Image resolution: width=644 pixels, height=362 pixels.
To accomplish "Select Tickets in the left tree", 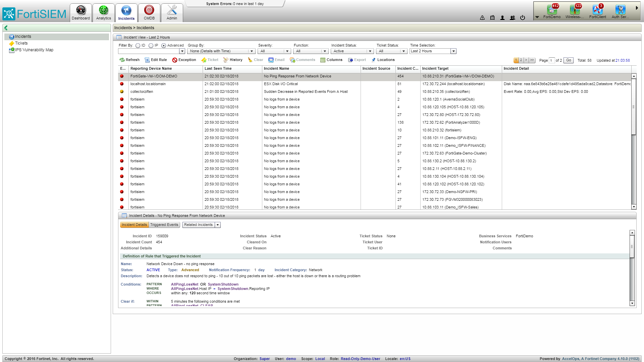I will (x=21, y=43).
